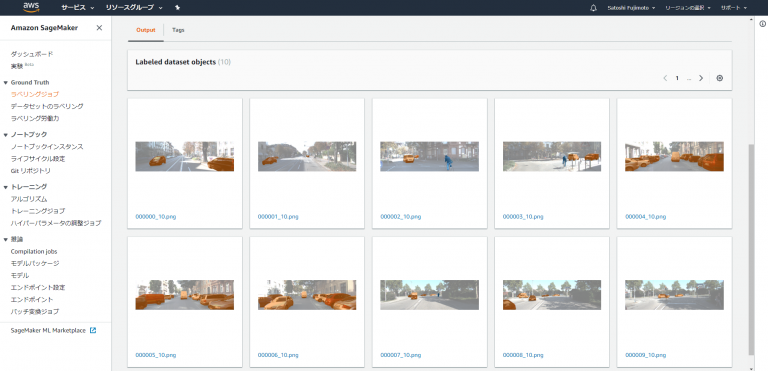Click the 000002_10.png labeled image thumbnail
Viewport: 768px width, 371px height.
pos(430,156)
